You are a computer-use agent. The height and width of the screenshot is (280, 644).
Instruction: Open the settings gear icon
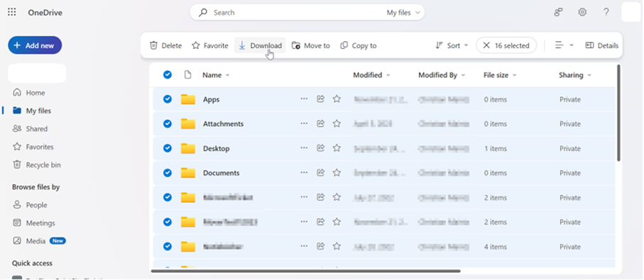[x=582, y=12]
